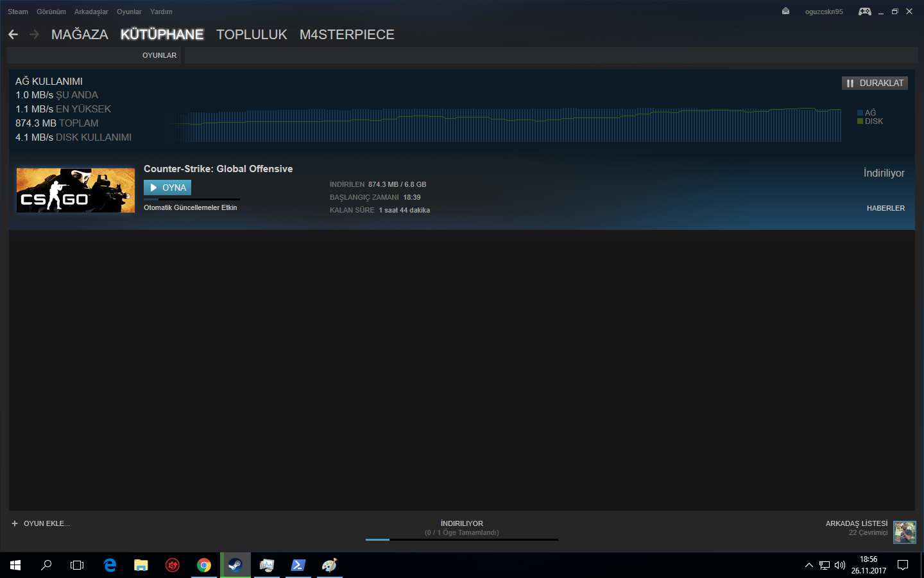Open the TOPLULUK section
Screen dimensions: 924x578
pyautogui.click(x=252, y=35)
